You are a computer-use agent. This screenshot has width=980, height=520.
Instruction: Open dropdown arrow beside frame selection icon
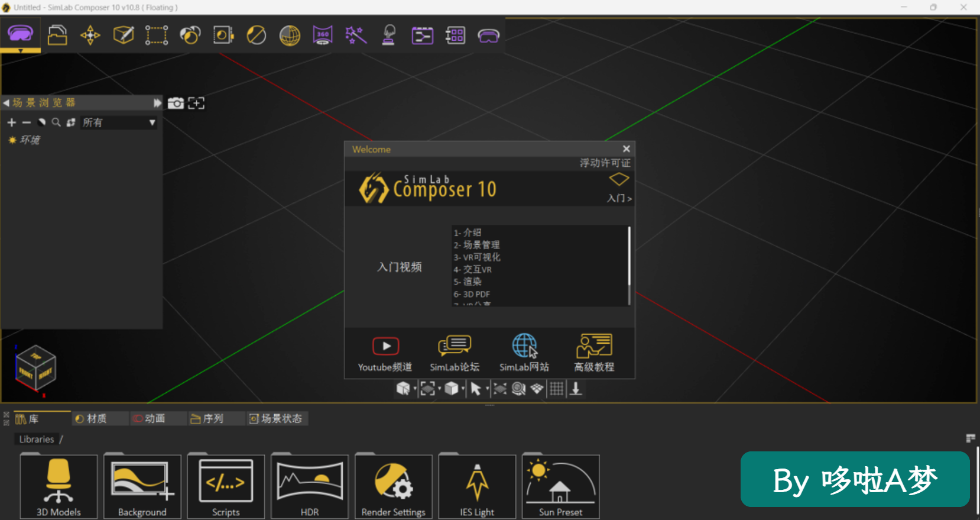439,389
